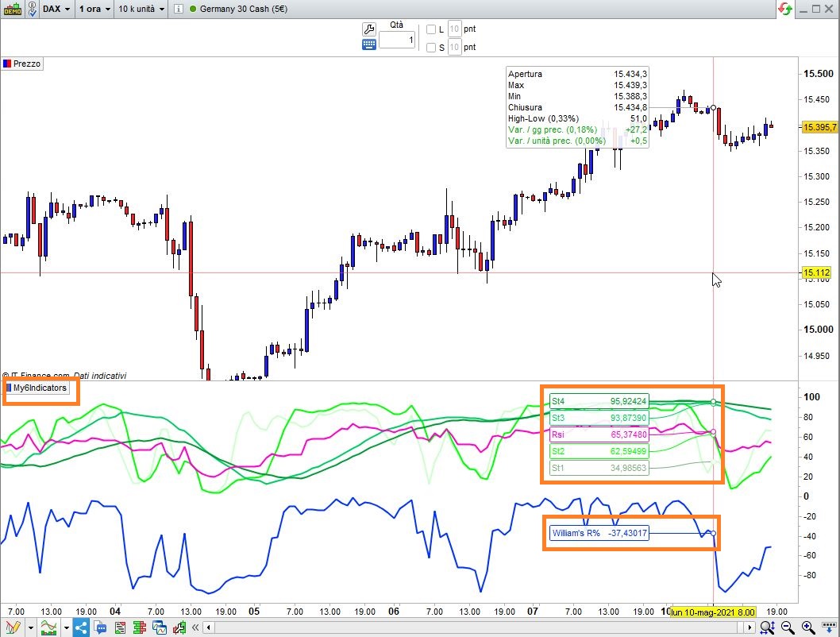Click the scrollbar left arrow
This screenshot has height=637, width=840.
(208, 627)
